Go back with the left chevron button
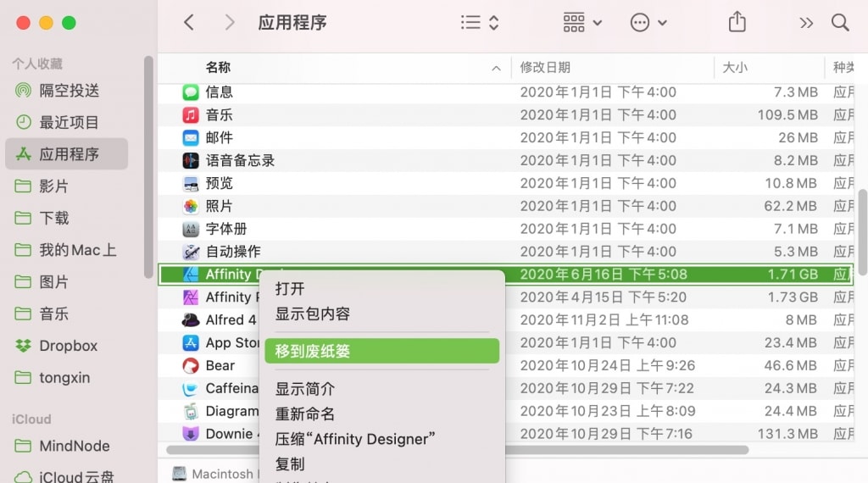This screenshot has width=868, height=483. tap(189, 23)
